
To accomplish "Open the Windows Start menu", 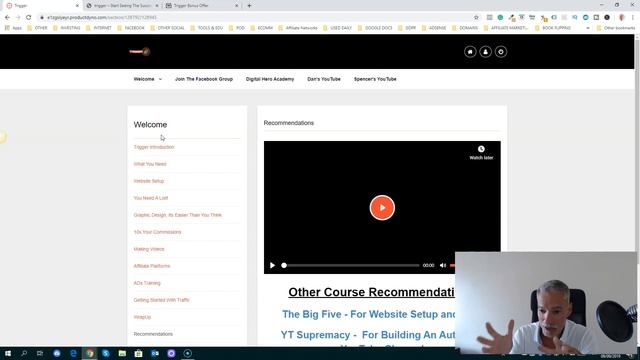I will pos(8,353).
